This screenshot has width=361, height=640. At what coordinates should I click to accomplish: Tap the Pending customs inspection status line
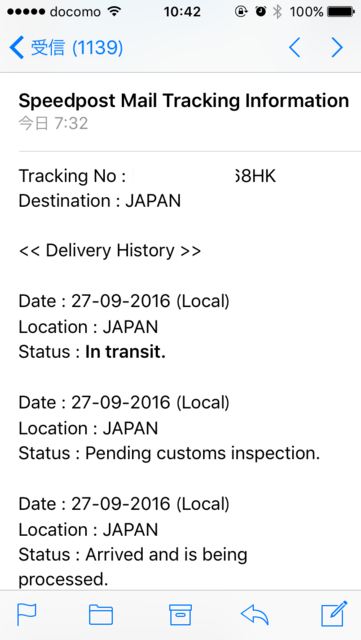click(169, 453)
